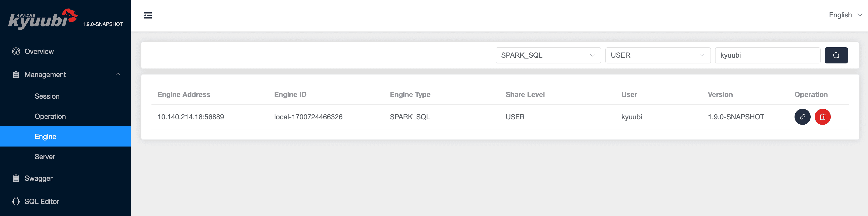The image size is (868, 216).
Task: Open the Operation menu item
Action: coord(50,117)
